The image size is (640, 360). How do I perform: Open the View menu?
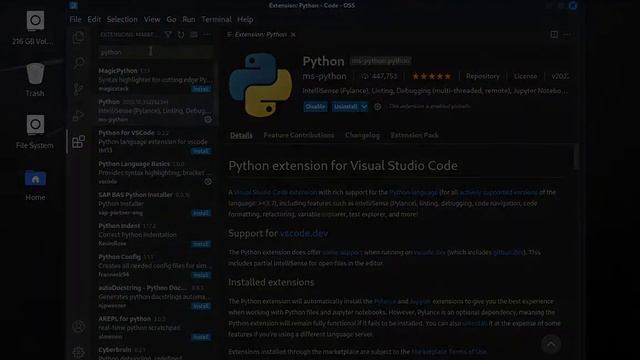(x=152, y=20)
